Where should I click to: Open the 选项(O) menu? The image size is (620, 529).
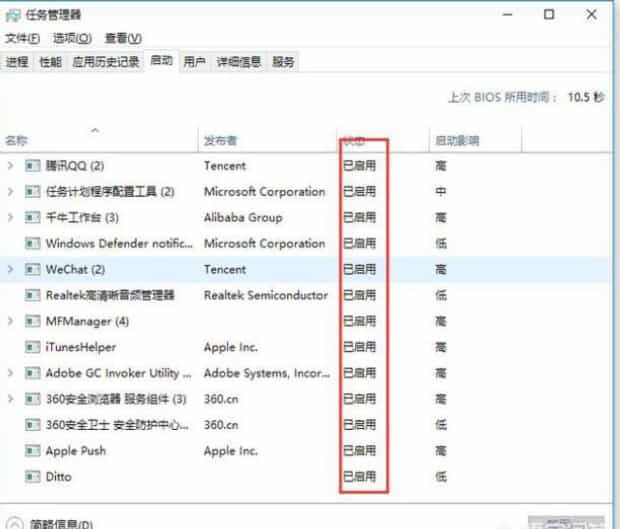(72, 38)
